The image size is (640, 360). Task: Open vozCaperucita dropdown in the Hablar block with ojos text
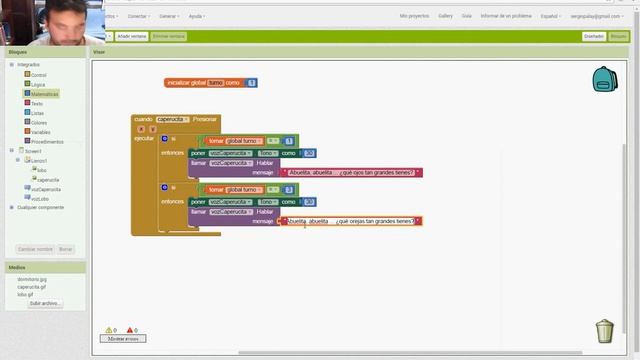(231, 163)
